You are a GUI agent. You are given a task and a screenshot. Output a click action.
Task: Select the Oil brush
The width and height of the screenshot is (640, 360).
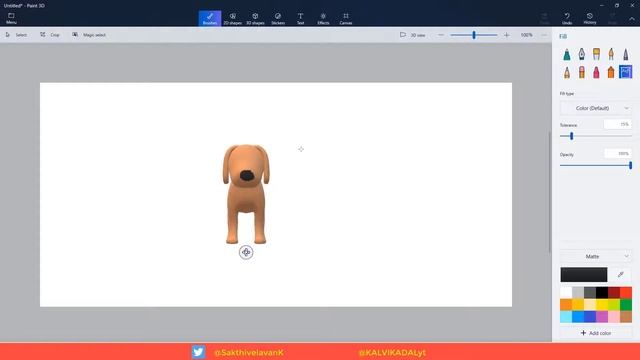596,54
